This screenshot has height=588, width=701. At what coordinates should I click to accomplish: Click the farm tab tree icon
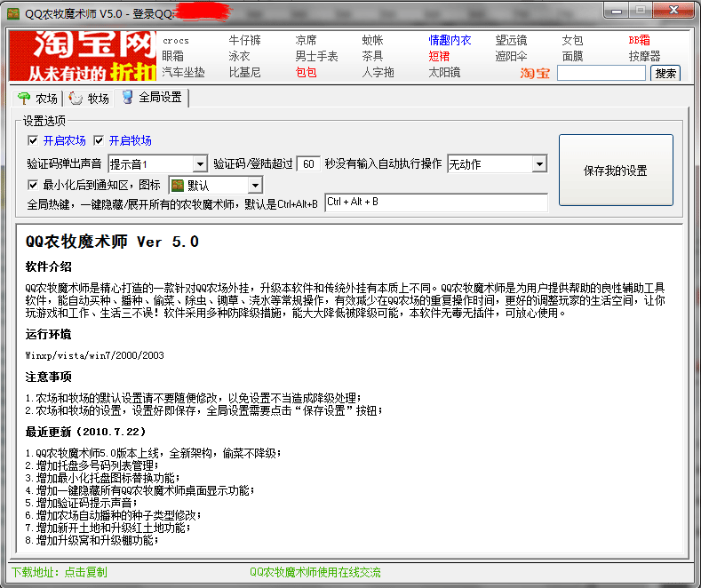tap(24, 98)
